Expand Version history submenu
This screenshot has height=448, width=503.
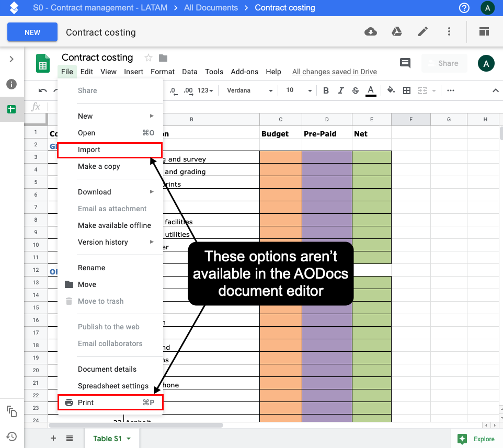click(x=110, y=242)
